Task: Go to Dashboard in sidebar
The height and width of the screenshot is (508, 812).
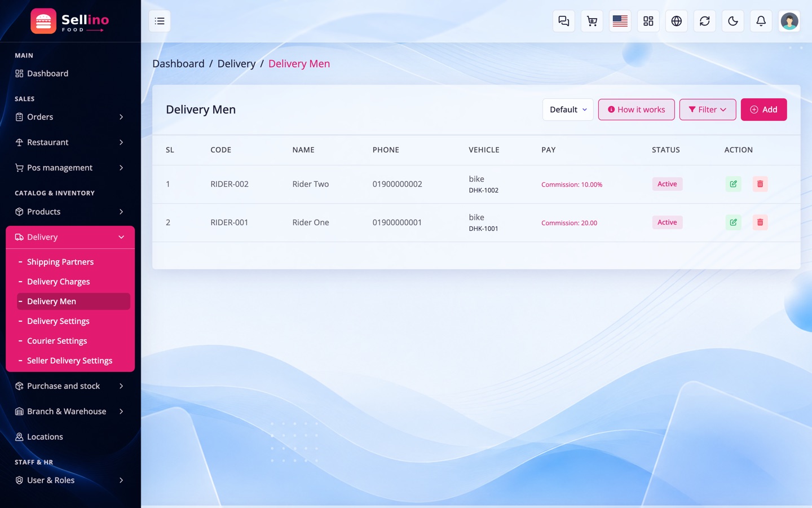Action: pyautogui.click(x=70, y=73)
